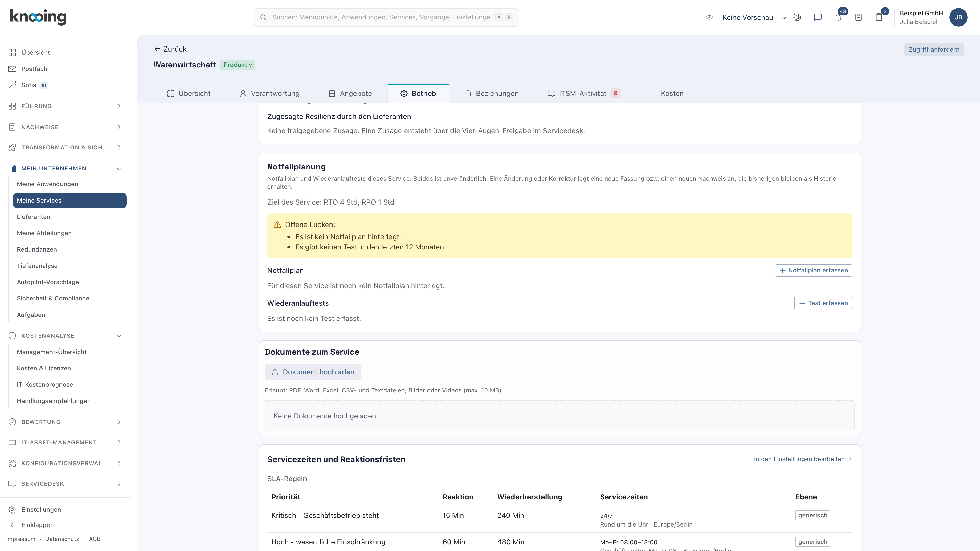Viewport: 980px width, 551px height.
Task: Click Notfallplan erfassen button
Action: 813,270
